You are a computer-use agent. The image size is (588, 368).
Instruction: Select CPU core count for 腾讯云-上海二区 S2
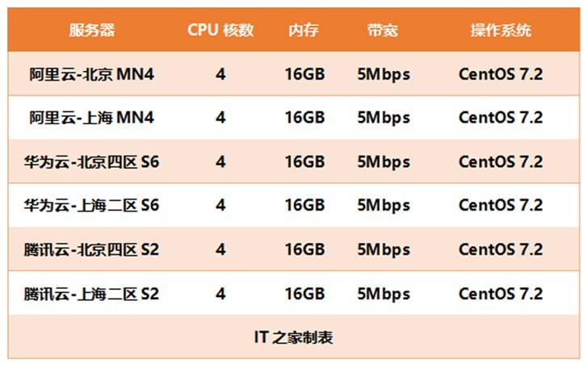coord(220,292)
